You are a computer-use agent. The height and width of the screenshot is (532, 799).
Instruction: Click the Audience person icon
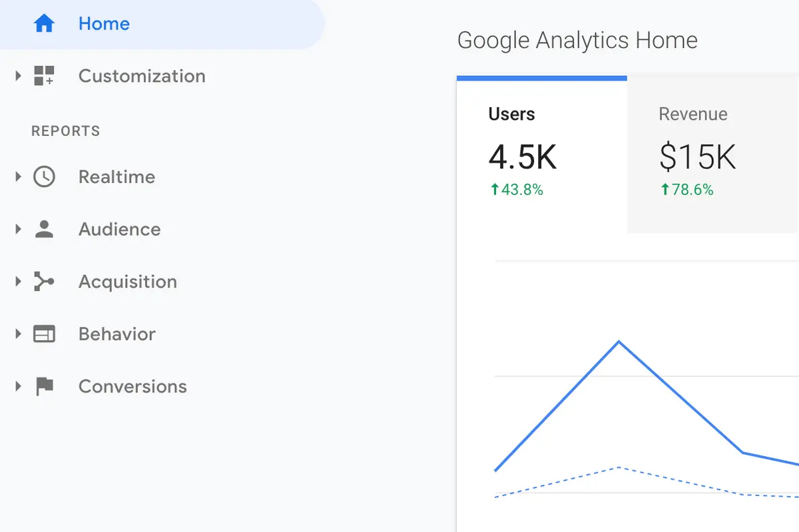pos(44,230)
